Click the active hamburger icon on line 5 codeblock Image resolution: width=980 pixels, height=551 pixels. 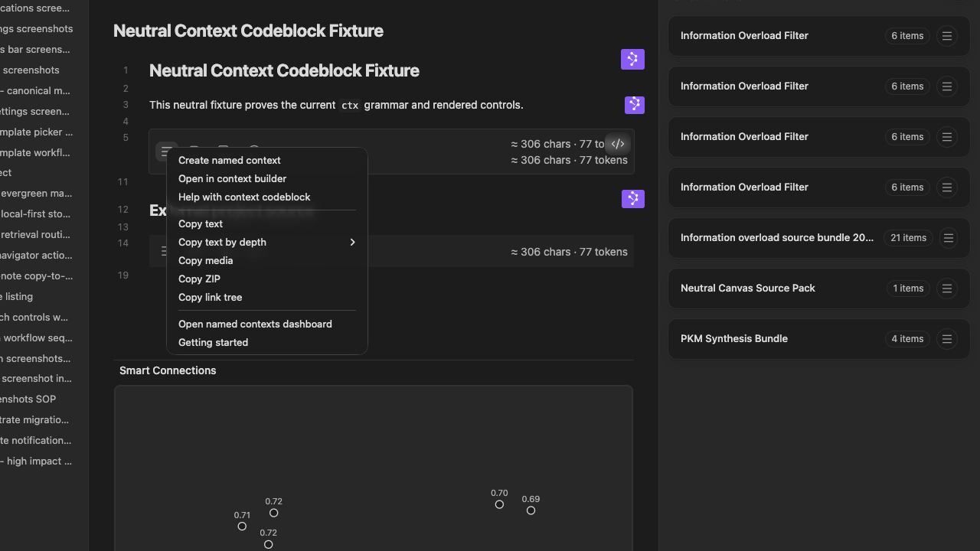point(166,151)
